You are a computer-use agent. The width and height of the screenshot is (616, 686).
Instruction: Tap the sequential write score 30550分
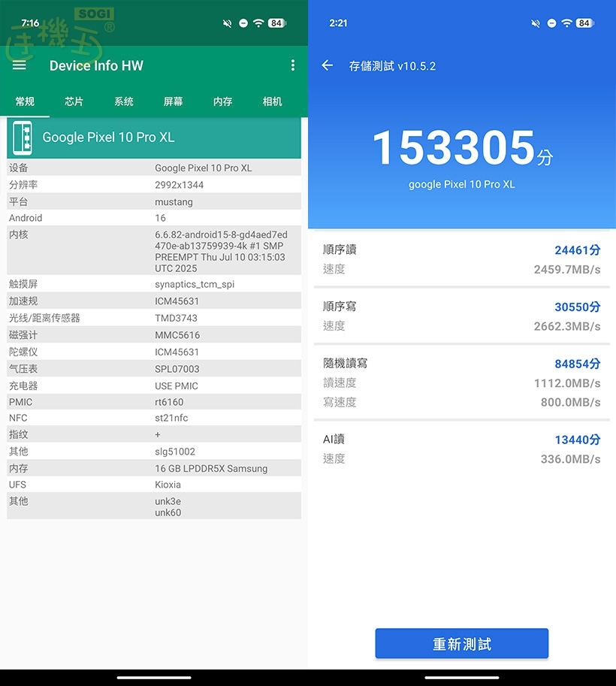click(x=578, y=307)
